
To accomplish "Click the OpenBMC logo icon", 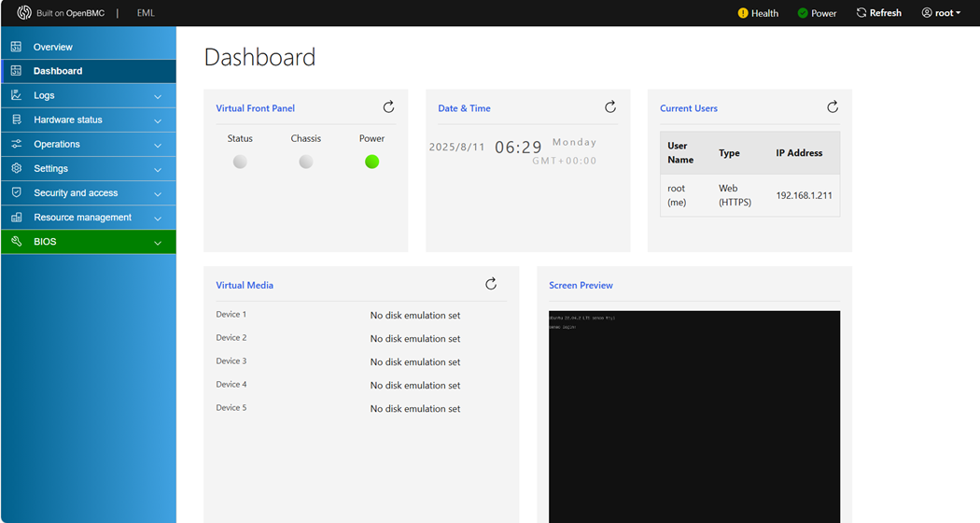I will click(x=24, y=13).
